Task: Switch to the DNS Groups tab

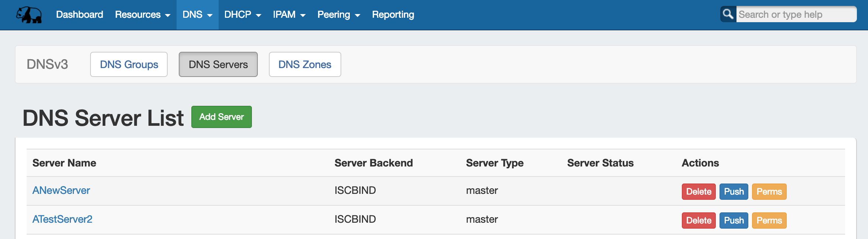Action: point(129,64)
